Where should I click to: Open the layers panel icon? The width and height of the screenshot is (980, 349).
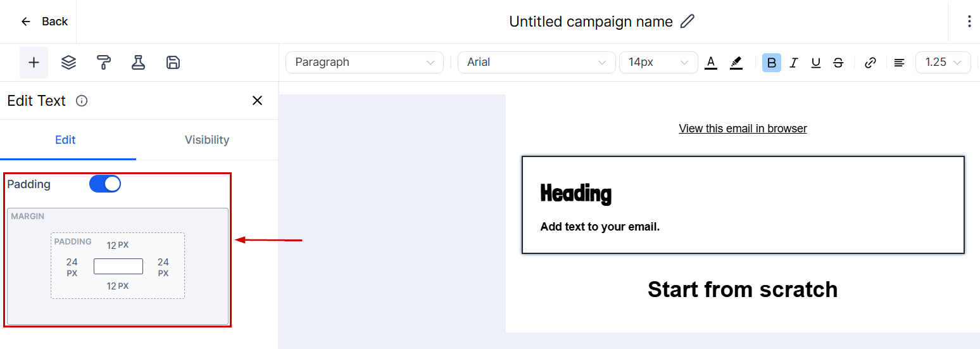(x=68, y=62)
